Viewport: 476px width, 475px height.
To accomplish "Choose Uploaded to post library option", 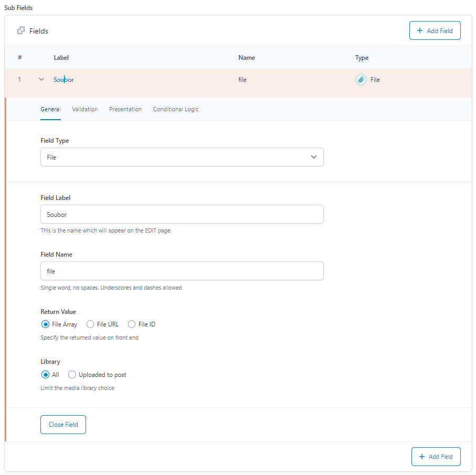I will (72, 375).
